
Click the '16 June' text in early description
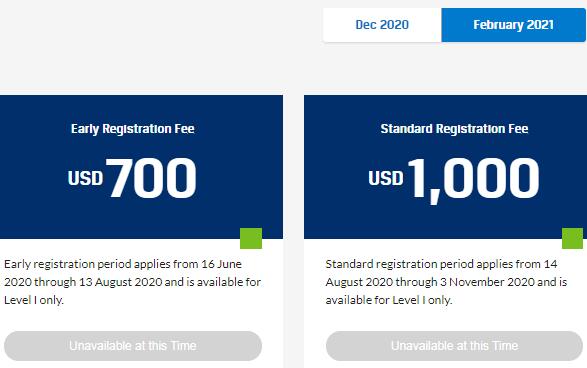[221, 264]
